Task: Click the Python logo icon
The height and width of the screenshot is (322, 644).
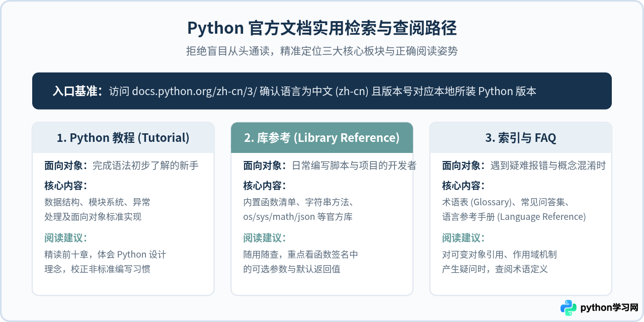Action: pos(569,308)
